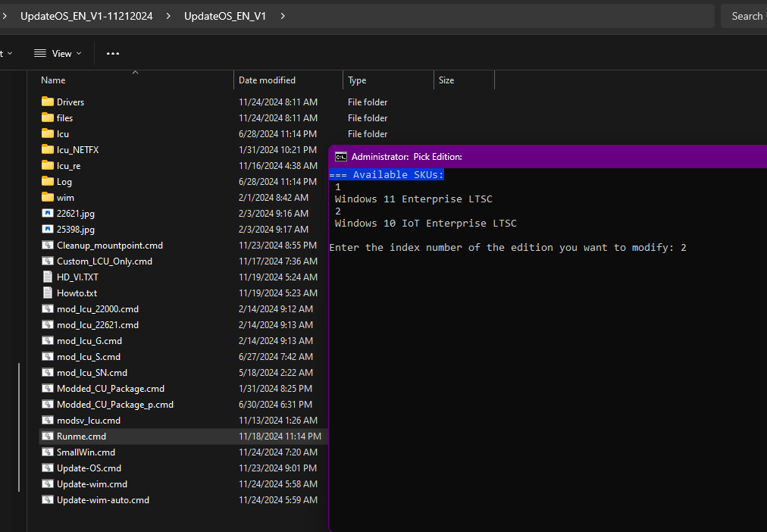
Task: Click the command prompt window icon
Action: click(x=341, y=156)
